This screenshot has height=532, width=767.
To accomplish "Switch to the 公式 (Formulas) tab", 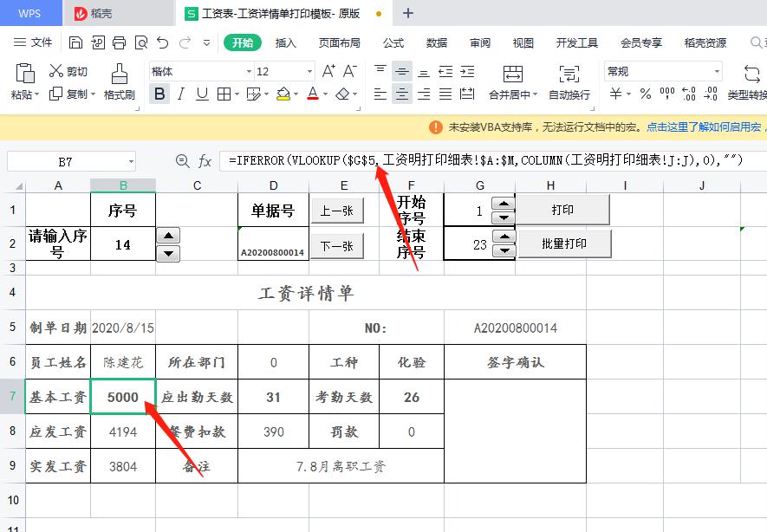I will pos(393,43).
